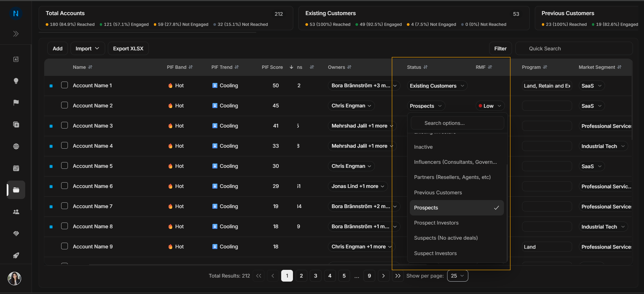
Task: Open the people contacts sidebar icon
Action: [16, 212]
